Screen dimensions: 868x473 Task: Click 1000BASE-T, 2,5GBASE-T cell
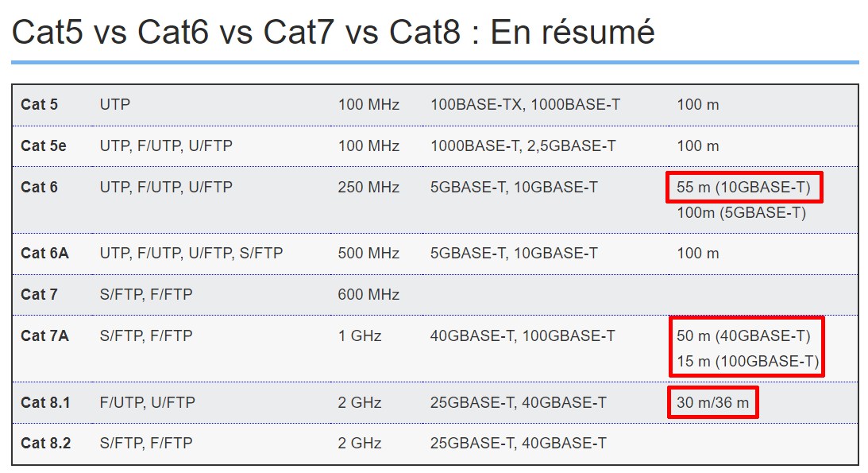point(523,145)
